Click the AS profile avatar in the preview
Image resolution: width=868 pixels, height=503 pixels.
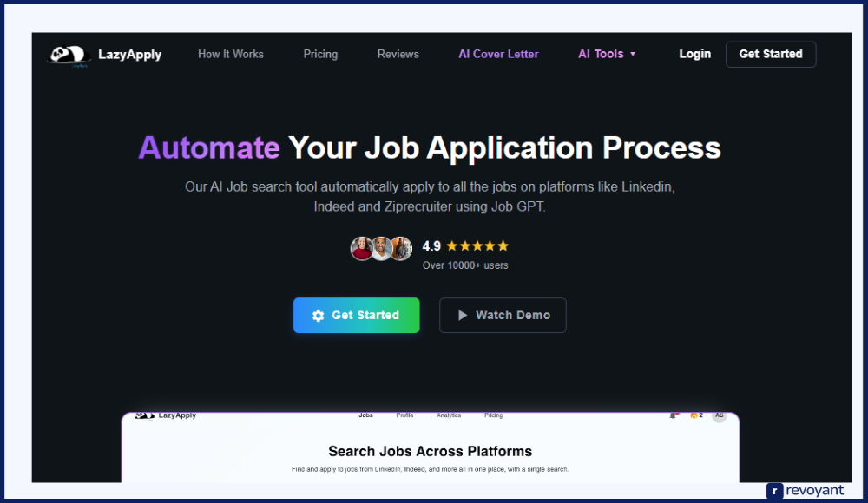coord(719,415)
